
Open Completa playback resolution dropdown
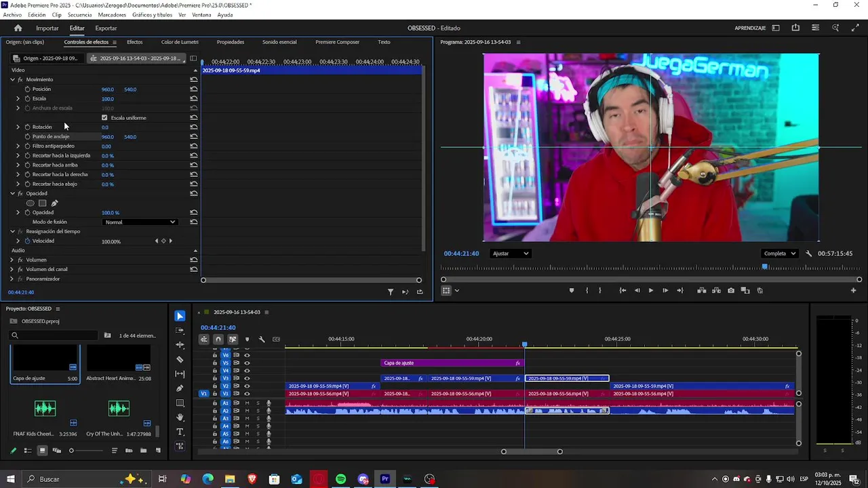click(779, 253)
